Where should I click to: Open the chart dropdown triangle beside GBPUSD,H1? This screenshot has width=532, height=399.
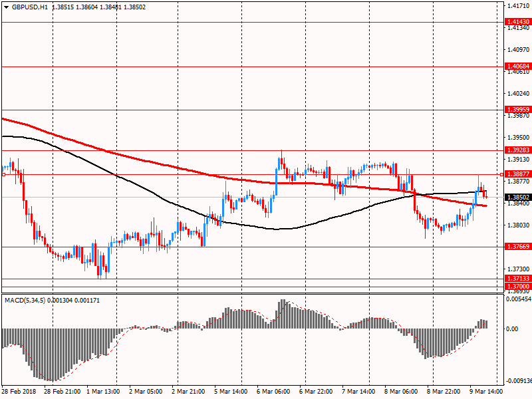pyautogui.click(x=6, y=7)
